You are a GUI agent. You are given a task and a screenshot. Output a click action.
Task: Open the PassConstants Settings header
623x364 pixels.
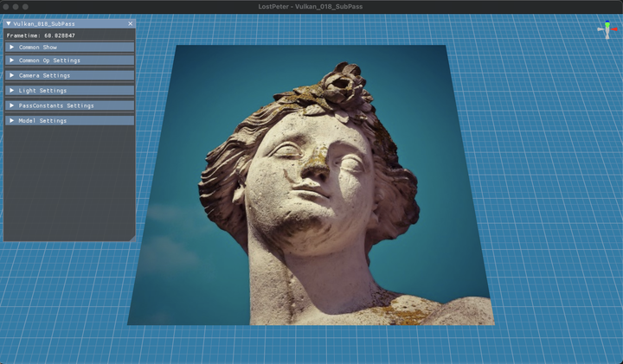click(69, 105)
